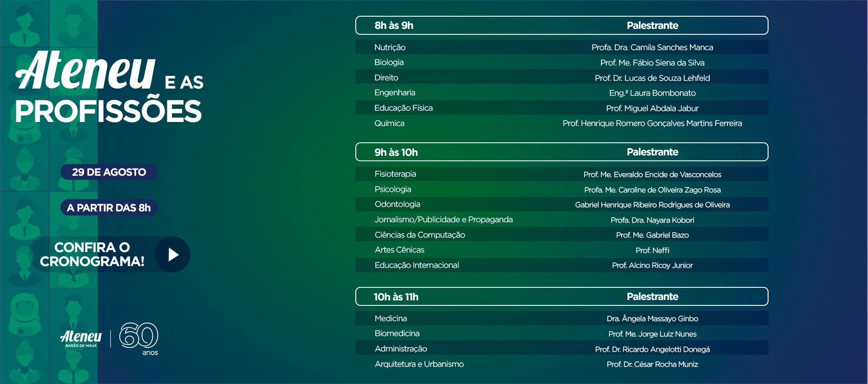Click the 60 anos anniversary emblem
Screen dimensions: 868x384
(139, 339)
